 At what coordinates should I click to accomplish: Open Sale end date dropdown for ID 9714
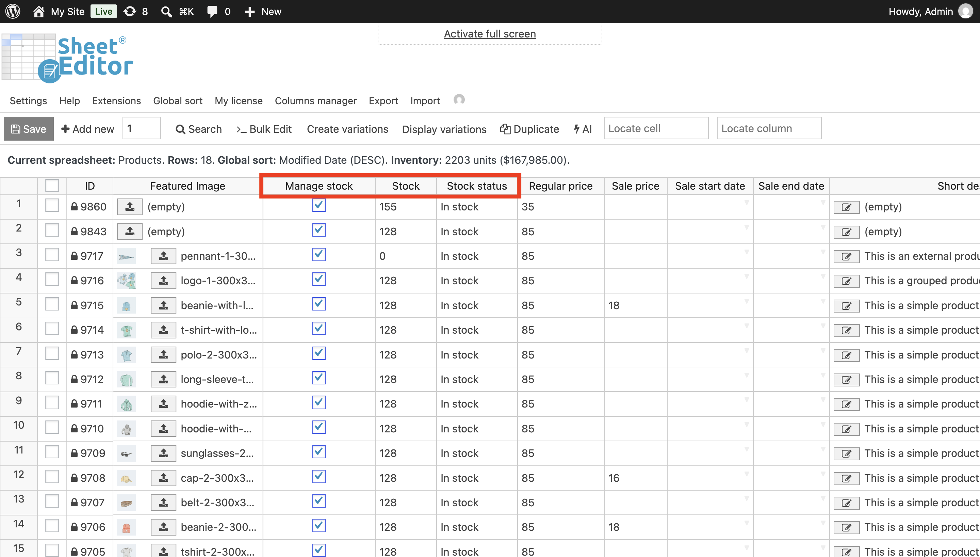823,325
